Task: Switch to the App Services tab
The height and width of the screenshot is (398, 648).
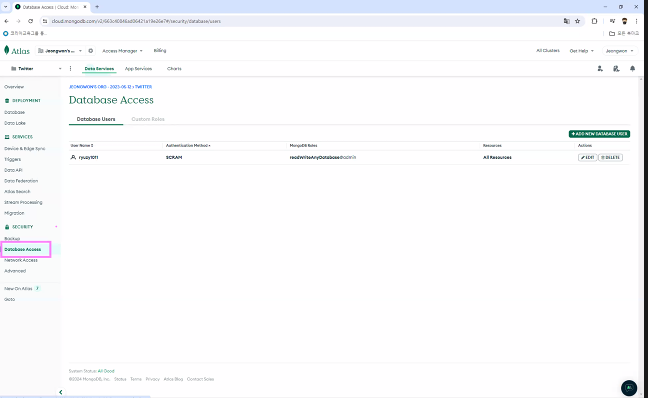Action: point(138,69)
